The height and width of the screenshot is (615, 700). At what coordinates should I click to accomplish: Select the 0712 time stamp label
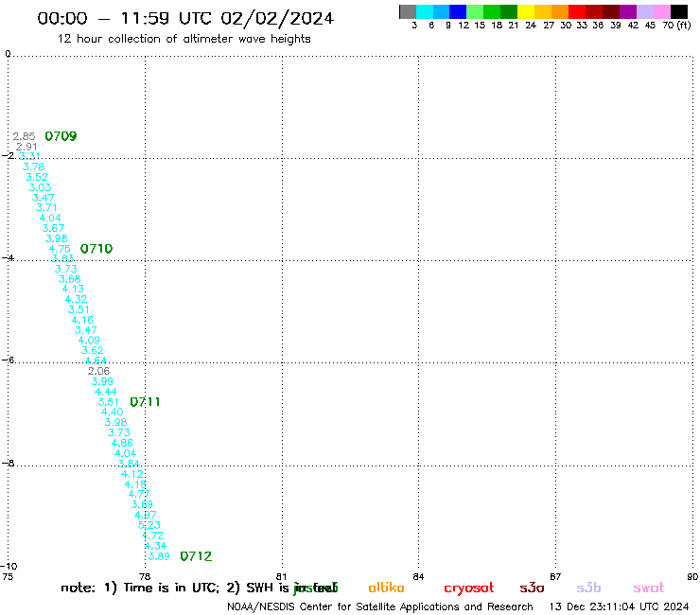196,556
